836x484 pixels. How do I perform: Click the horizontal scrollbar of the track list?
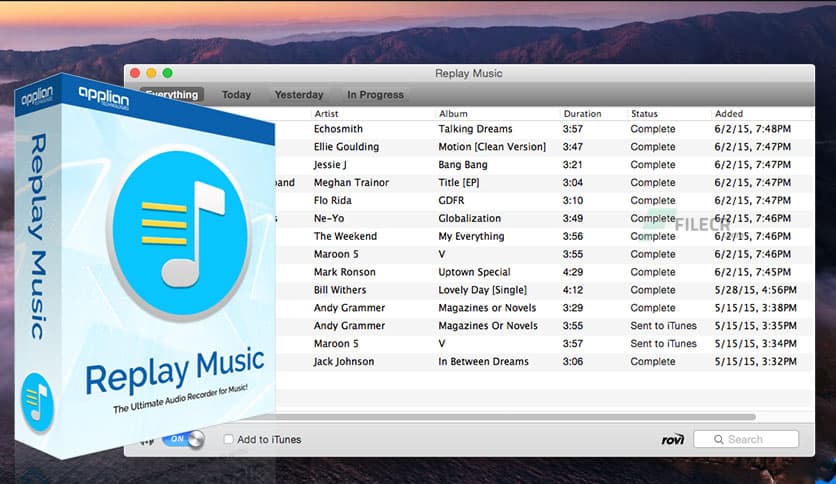coord(515,417)
